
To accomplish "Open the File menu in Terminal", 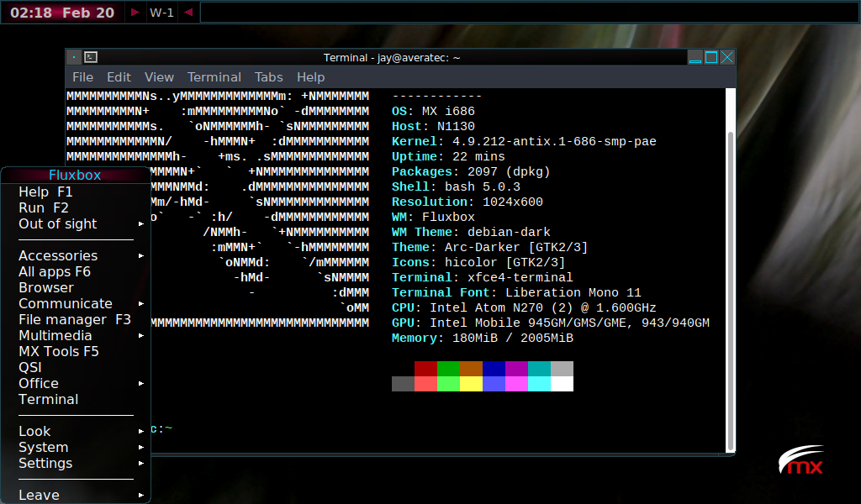I will [83, 77].
